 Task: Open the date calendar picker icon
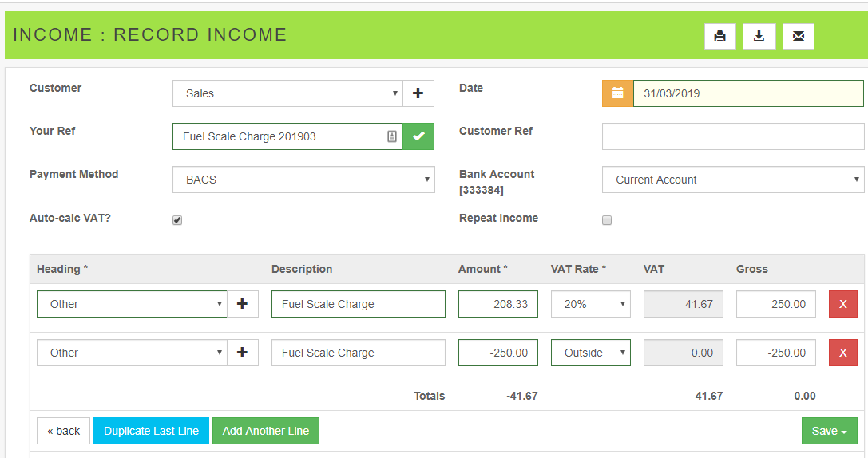click(x=617, y=93)
